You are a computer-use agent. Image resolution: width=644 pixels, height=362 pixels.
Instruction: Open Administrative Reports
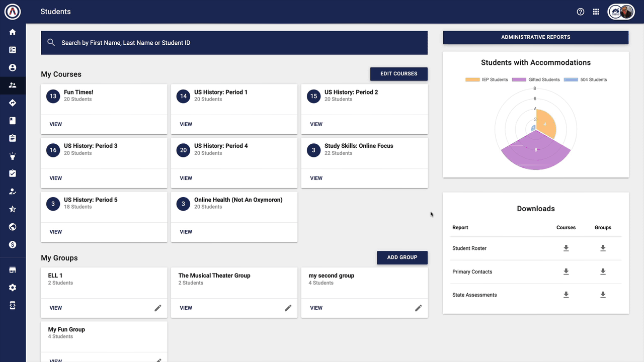point(536,37)
